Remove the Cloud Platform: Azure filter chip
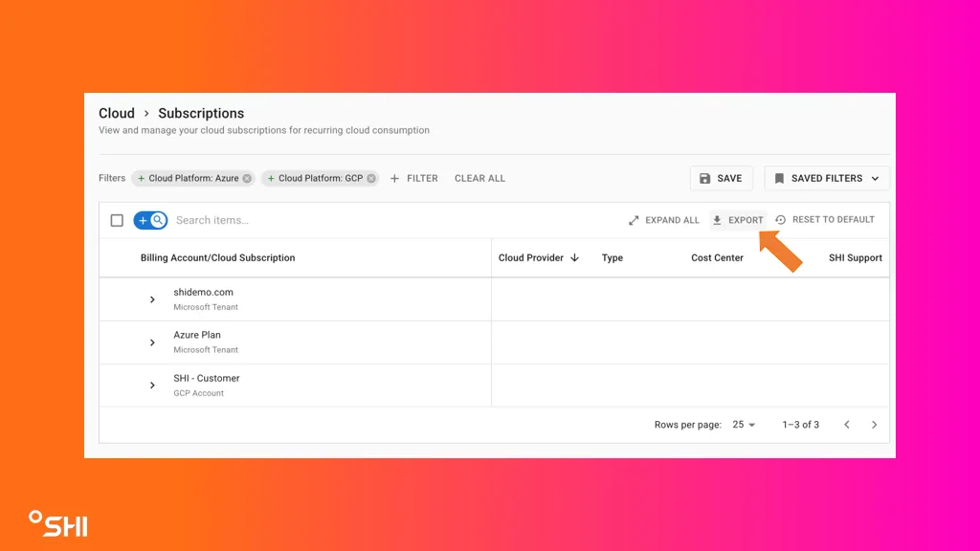Viewport: 980px width, 551px height. point(247,179)
